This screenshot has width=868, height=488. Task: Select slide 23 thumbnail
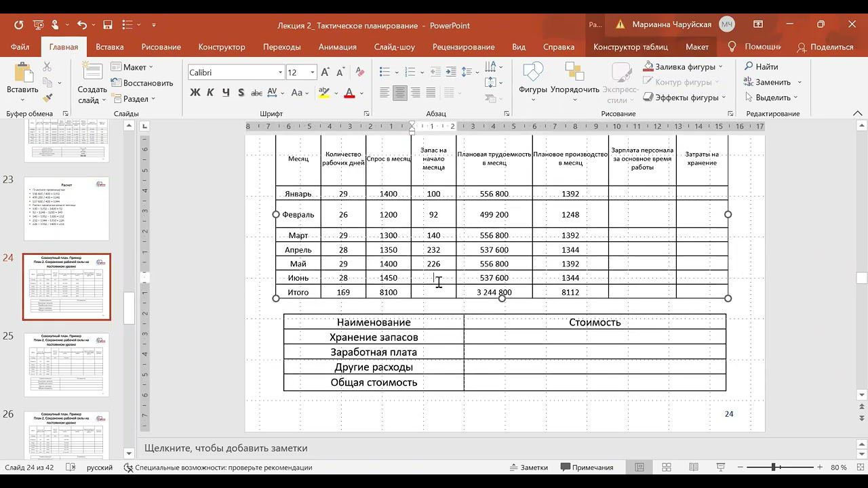click(66, 209)
